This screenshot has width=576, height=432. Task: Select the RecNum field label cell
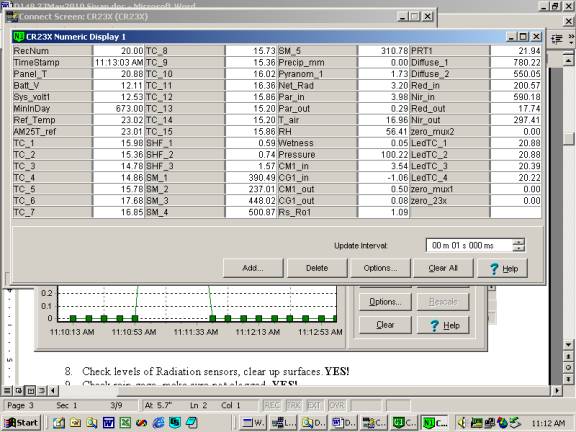(x=52, y=51)
